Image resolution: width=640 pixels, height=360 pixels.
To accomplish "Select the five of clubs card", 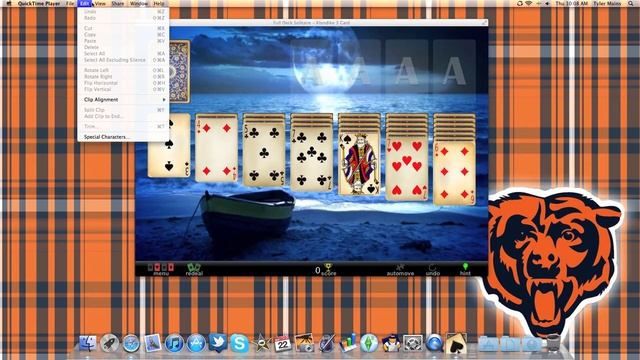I will (264, 154).
